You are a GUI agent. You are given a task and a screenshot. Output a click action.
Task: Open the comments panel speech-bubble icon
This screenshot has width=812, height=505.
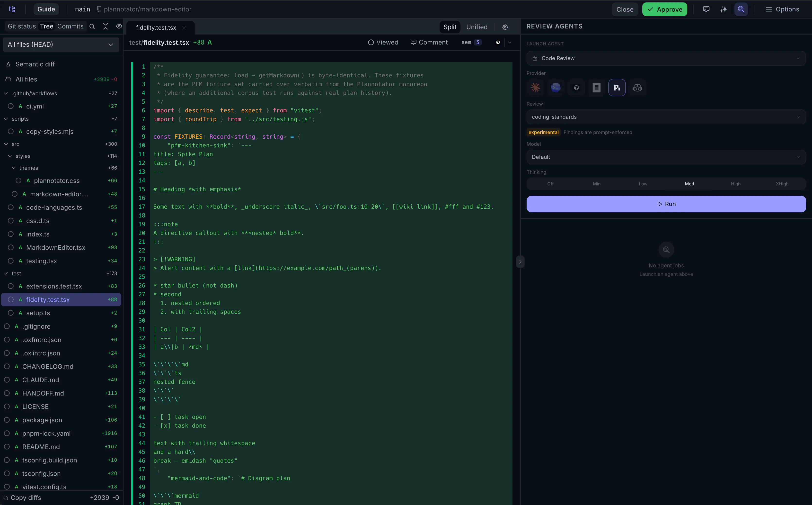coord(706,9)
